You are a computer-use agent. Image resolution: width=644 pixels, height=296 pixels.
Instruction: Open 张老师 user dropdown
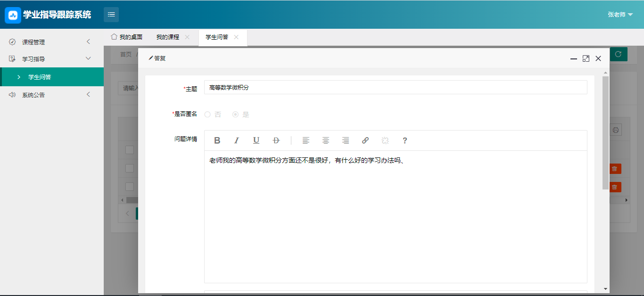(x=620, y=15)
